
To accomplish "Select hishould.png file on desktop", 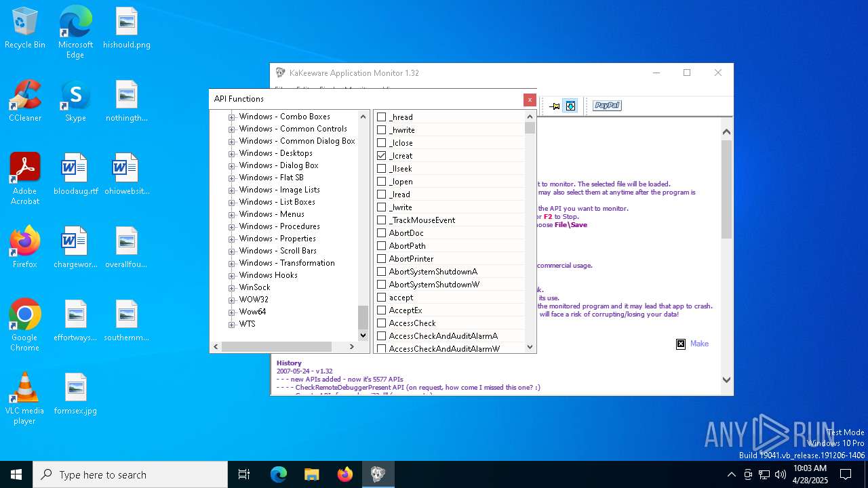I will coord(127,28).
